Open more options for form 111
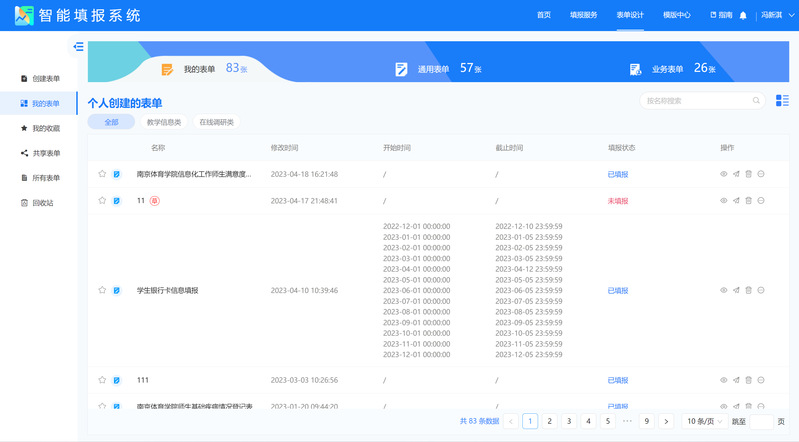Image resolution: width=799 pixels, height=442 pixels. [x=761, y=380]
